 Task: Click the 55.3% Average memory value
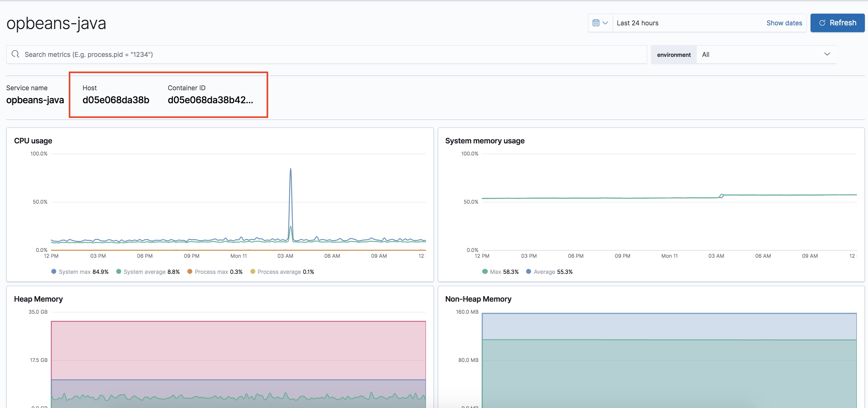point(565,272)
